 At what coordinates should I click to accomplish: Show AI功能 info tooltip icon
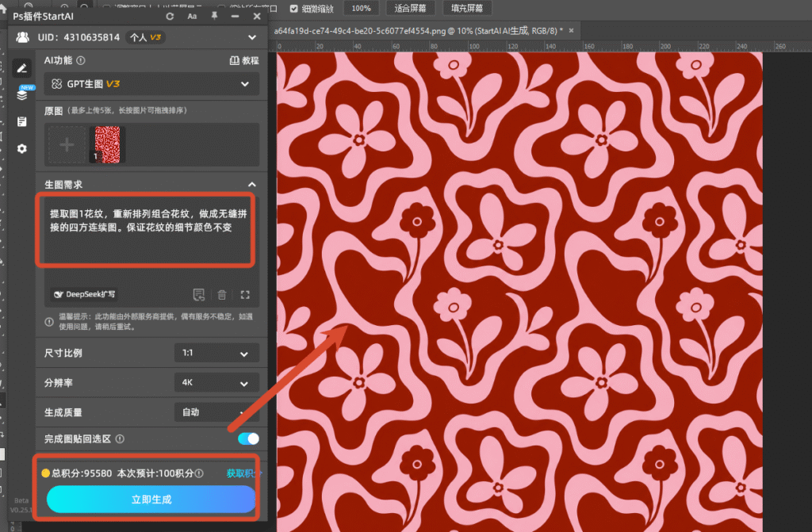pyautogui.click(x=81, y=60)
